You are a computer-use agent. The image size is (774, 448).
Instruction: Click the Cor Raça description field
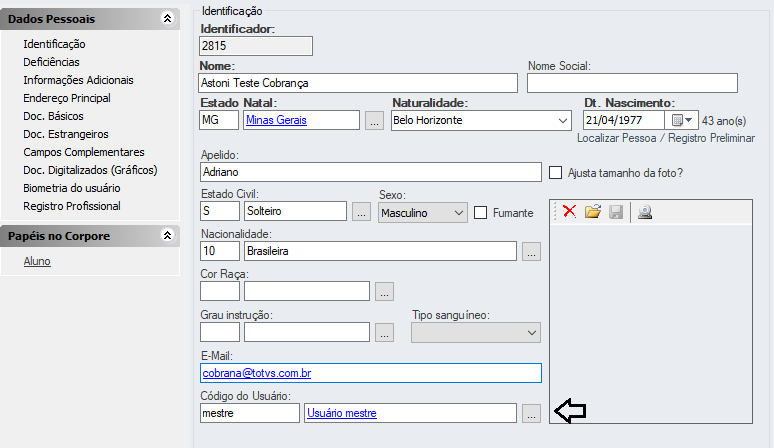tap(307, 291)
